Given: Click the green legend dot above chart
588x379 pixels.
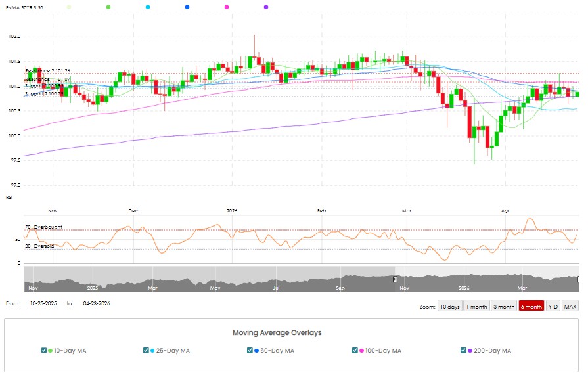Looking at the screenshot, I should [108, 7].
